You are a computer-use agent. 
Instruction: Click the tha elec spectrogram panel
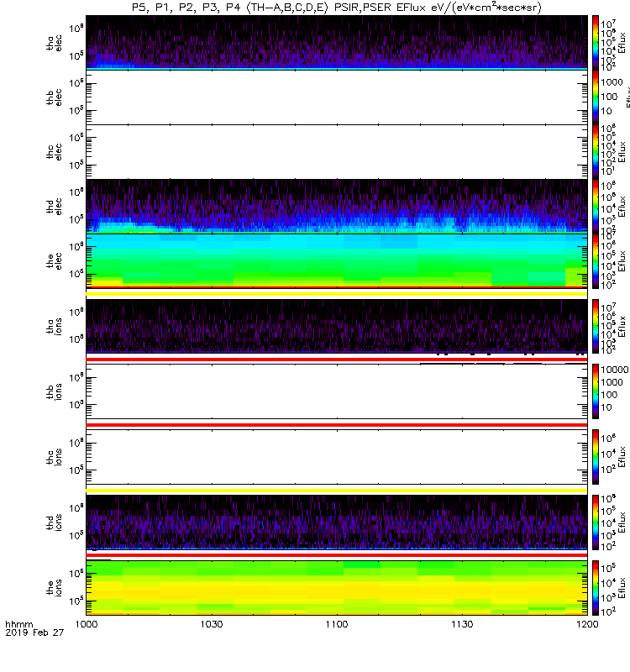[x=337, y=42]
